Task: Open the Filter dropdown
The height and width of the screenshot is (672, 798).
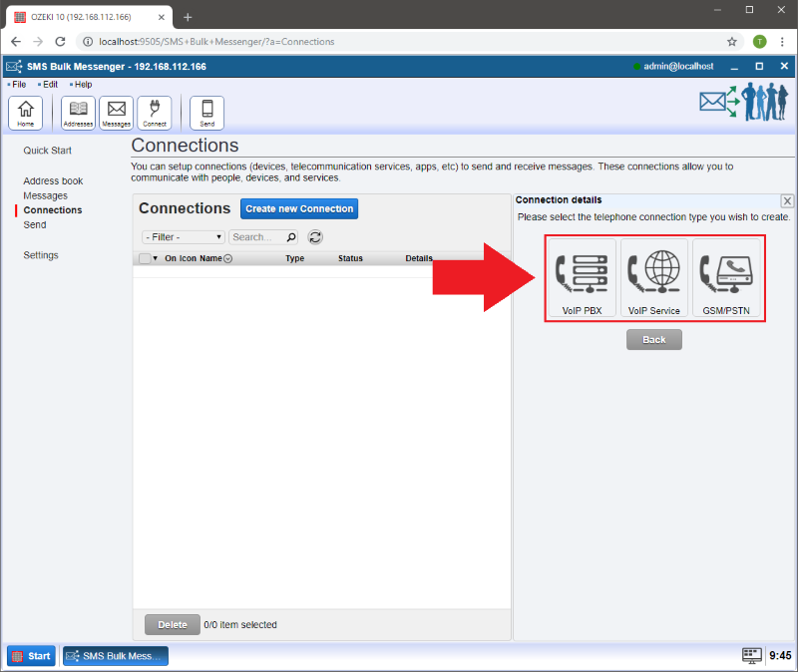Action: [x=184, y=237]
